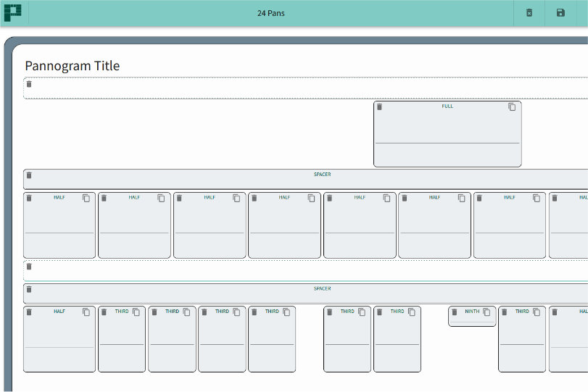Remove the second SPACER row with its trash icon
This screenshot has height=392, width=588.
[29, 290]
